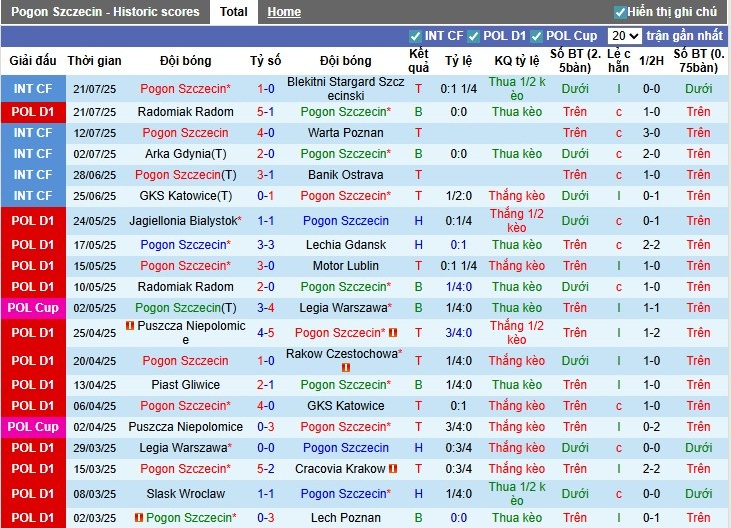Uncheck the INT CF filter checkbox
Screen dimensions: 731x528
point(415,36)
